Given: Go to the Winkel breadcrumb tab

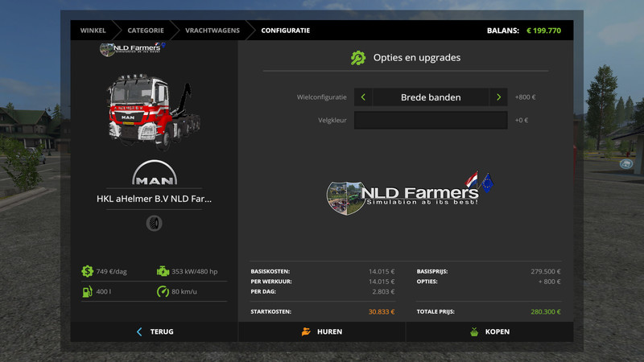Looking at the screenshot, I should click(x=93, y=31).
